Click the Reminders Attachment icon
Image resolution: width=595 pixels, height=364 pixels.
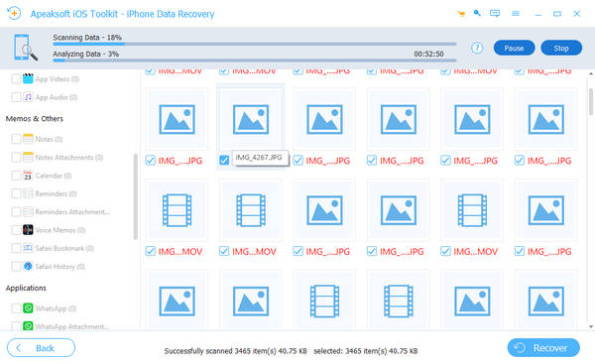click(28, 211)
